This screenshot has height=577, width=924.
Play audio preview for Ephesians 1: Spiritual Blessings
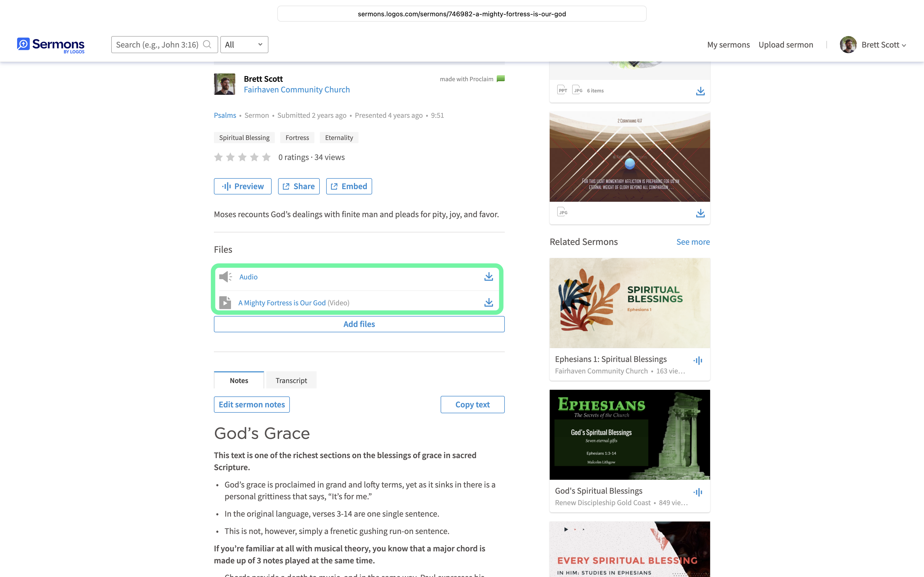(x=698, y=360)
